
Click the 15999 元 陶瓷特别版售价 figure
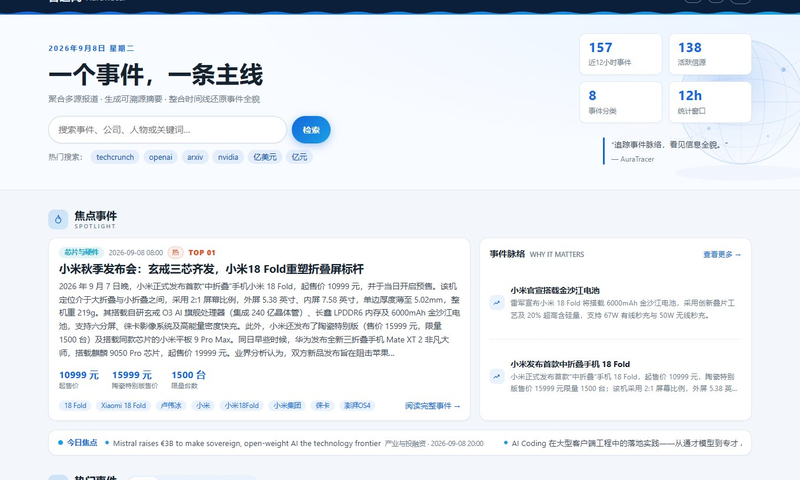pyautogui.click(x=135, y=379)
